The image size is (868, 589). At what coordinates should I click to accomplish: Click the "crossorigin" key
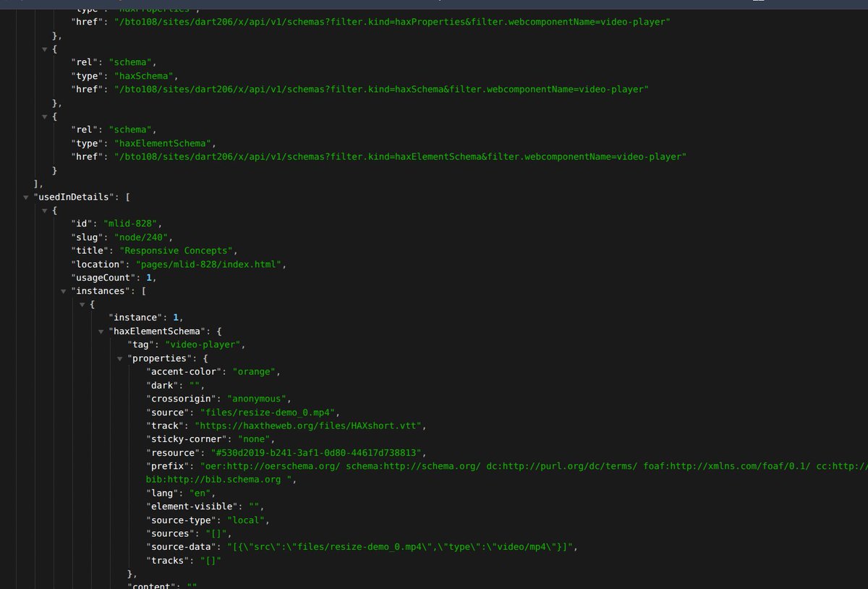pyautogui.click(x=181, y=399)
